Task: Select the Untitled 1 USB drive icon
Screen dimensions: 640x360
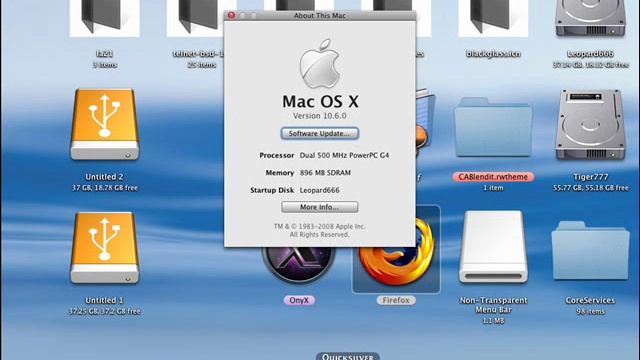Action: [104, 247]
